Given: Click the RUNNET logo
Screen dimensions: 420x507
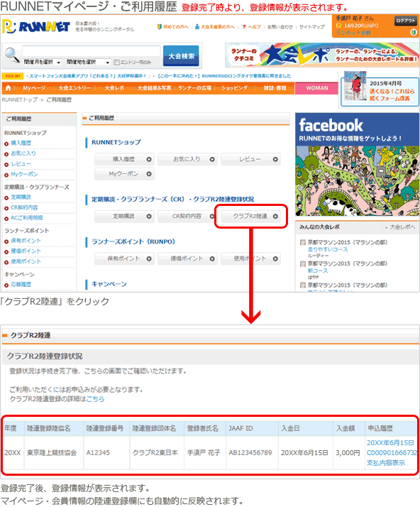Looking at the screenshot, I should [36, 26].
